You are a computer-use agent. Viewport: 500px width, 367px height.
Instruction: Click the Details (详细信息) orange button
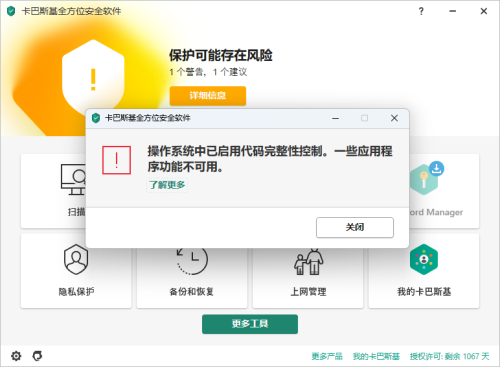click(208, 96)
